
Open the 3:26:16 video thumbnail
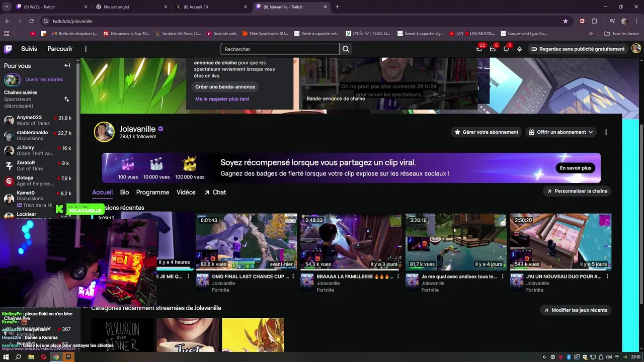tap(456, 242)
